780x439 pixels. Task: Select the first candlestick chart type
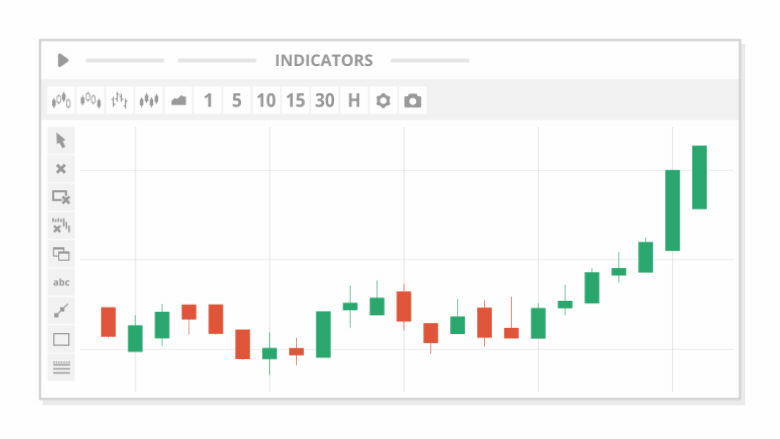coord(61,100)
